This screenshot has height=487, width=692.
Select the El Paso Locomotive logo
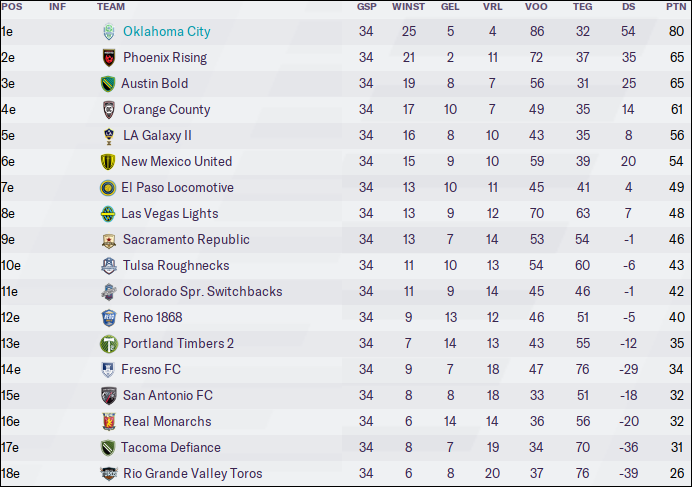point(108,188)
